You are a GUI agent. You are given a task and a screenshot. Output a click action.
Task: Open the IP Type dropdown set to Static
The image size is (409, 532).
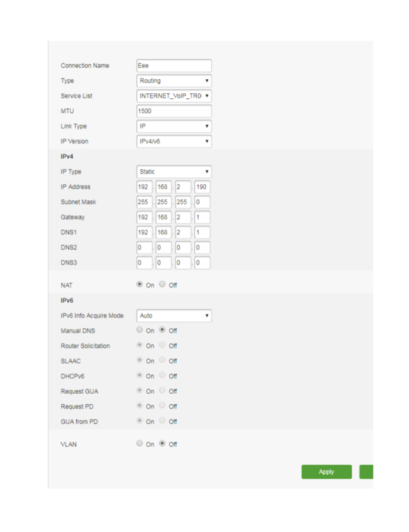pyautogui.click(x=174, y=171)
